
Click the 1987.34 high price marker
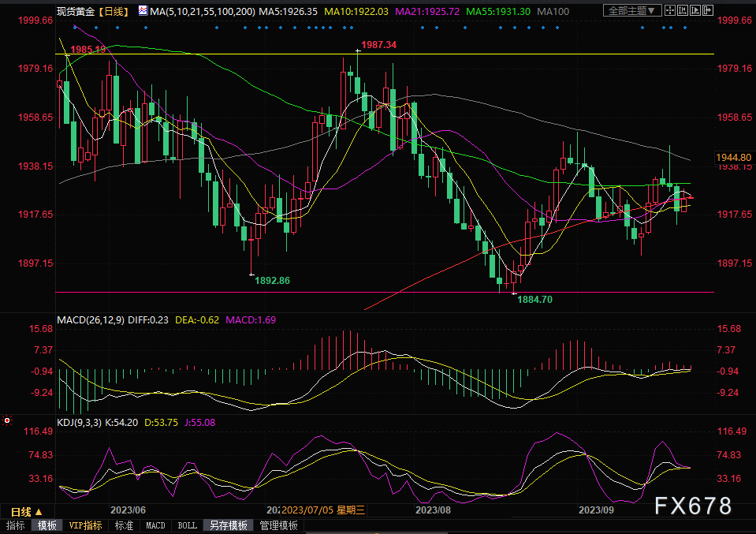[x=378, y=45]
